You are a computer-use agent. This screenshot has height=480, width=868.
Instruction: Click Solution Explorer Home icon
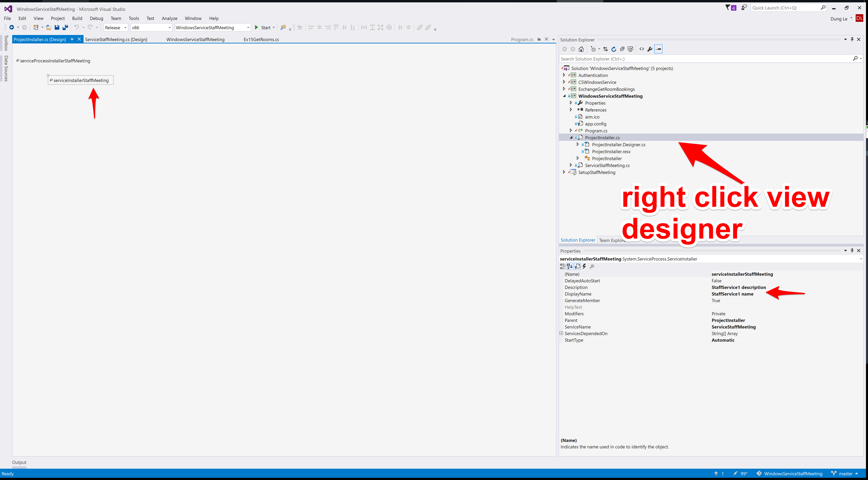tap(581, 49)
